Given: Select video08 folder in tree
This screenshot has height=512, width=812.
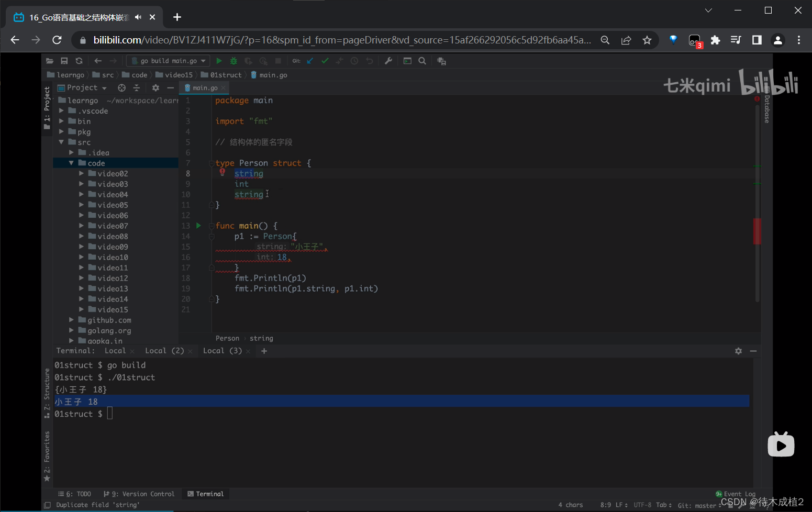Looking at the screenshot, I should click(x=113, y=237).
